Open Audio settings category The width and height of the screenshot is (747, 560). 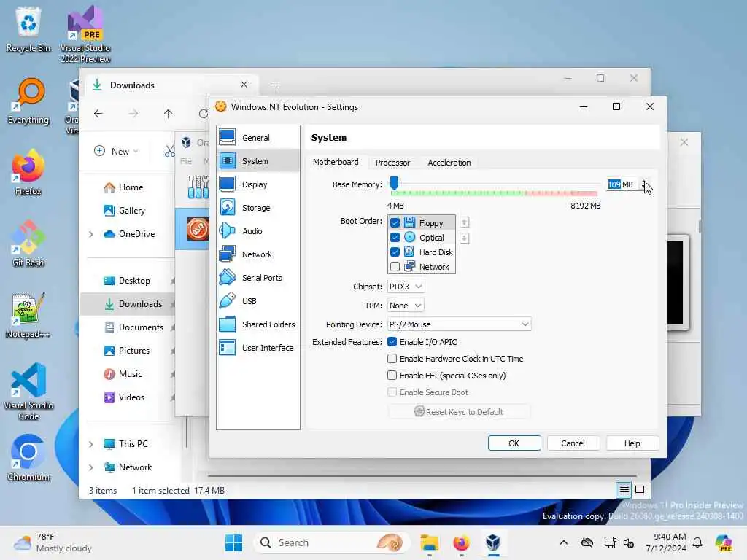pyautogui.click(x=258, y=231)
